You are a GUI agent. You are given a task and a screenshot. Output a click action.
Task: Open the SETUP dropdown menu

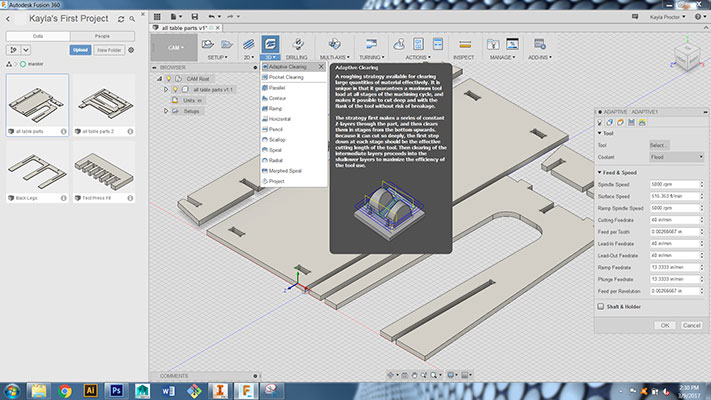(218, 58)
